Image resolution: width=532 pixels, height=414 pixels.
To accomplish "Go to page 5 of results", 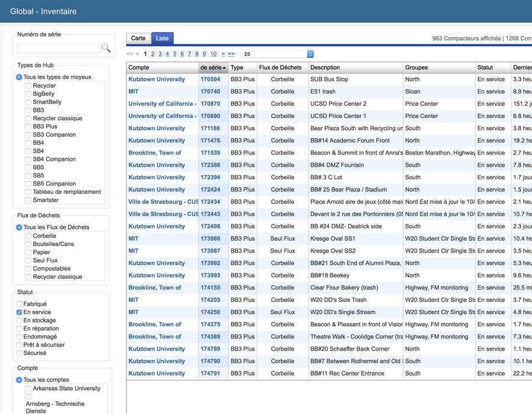I will [x=174, y=54].
